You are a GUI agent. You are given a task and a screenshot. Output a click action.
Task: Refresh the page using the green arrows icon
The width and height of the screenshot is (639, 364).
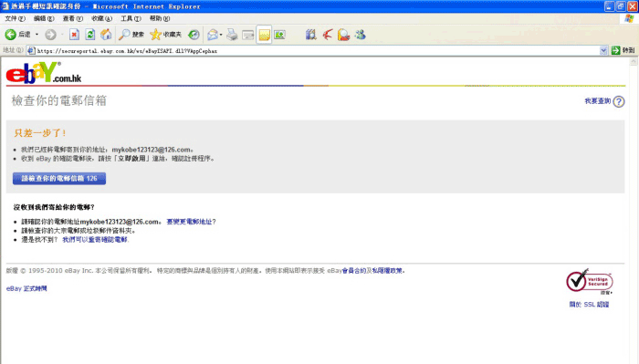(90, 35)
